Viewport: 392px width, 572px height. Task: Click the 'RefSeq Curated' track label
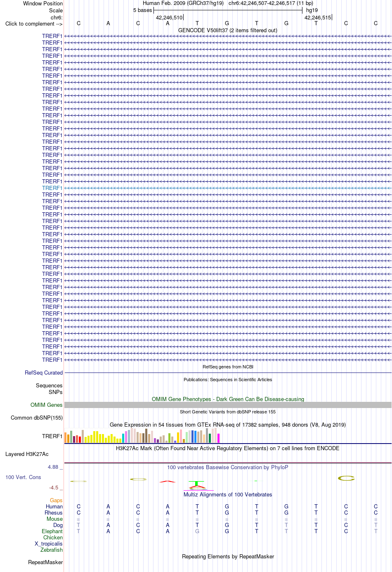tap(44, 373)
